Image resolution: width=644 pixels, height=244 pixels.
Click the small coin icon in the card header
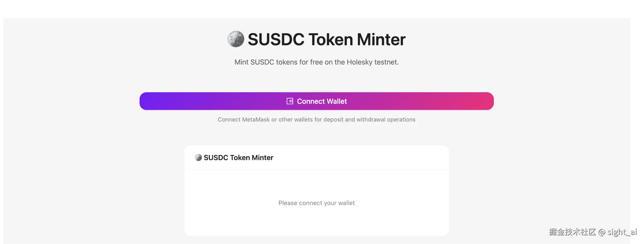coord(198,157)
